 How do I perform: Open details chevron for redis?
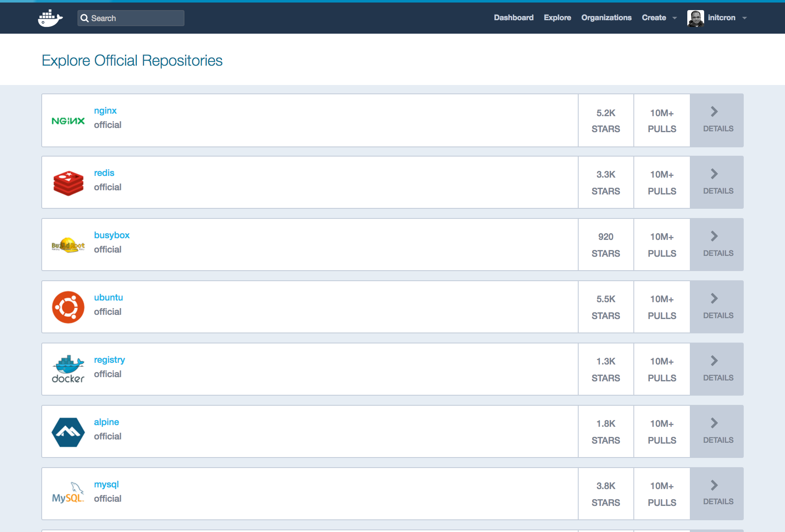pyautogui.click(x=714, y=174)
